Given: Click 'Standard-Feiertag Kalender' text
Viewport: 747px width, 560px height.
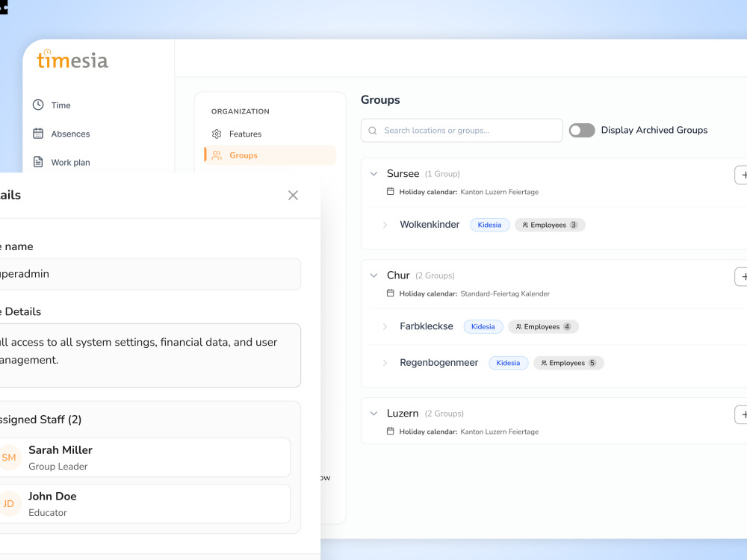Looking at the screenshot, I should coord(505,293).
